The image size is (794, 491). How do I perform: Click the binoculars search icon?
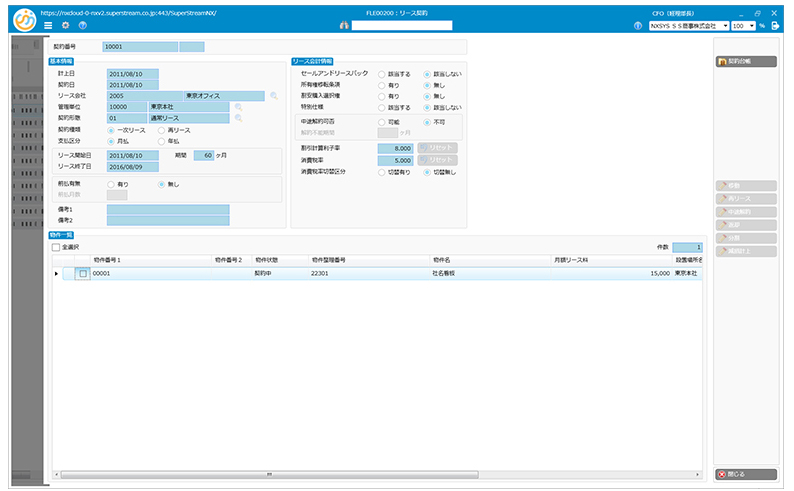click(x=344, y=25)
